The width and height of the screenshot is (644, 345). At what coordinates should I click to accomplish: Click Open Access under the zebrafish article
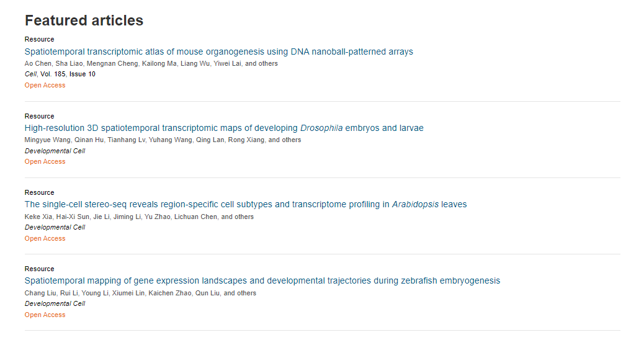point(45,315)
